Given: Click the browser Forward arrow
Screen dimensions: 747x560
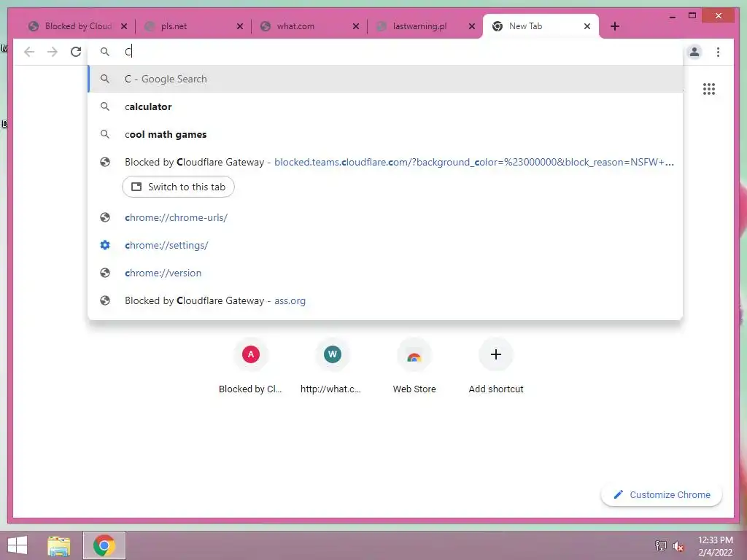Looking at the screenshot, I should 53,52.
